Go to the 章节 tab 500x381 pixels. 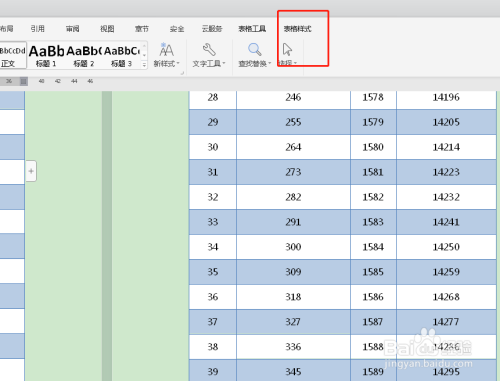click(142, 29)
